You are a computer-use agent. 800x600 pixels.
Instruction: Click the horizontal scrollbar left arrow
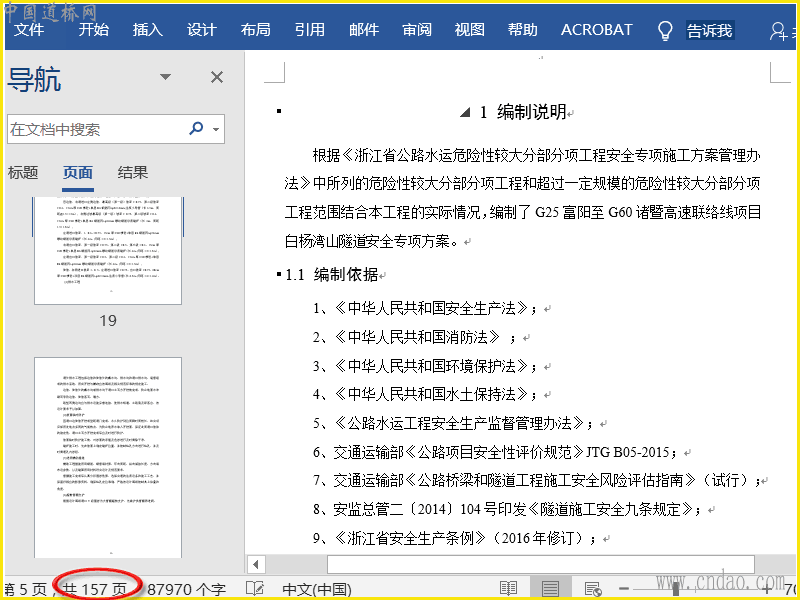click(256, 564)
